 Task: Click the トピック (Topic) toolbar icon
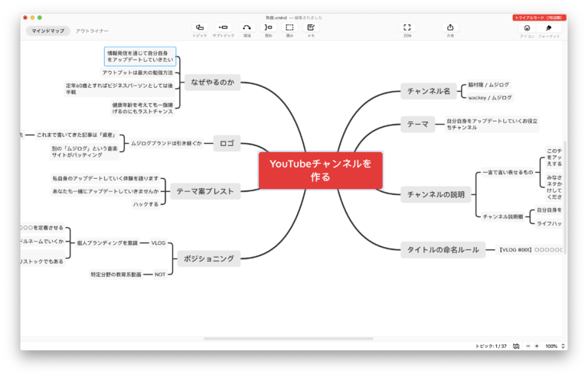click(200, 28)
